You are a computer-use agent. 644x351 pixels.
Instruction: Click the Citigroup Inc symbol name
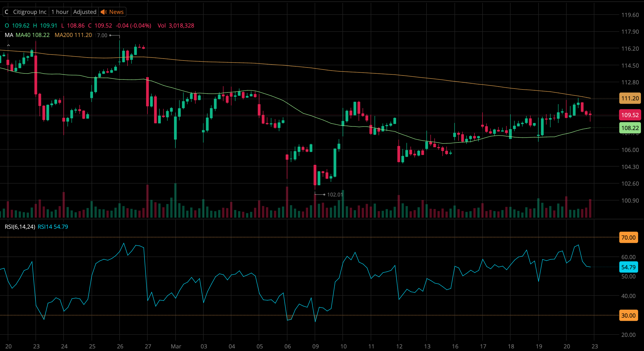pyautogui.click(x=29, y=12)
